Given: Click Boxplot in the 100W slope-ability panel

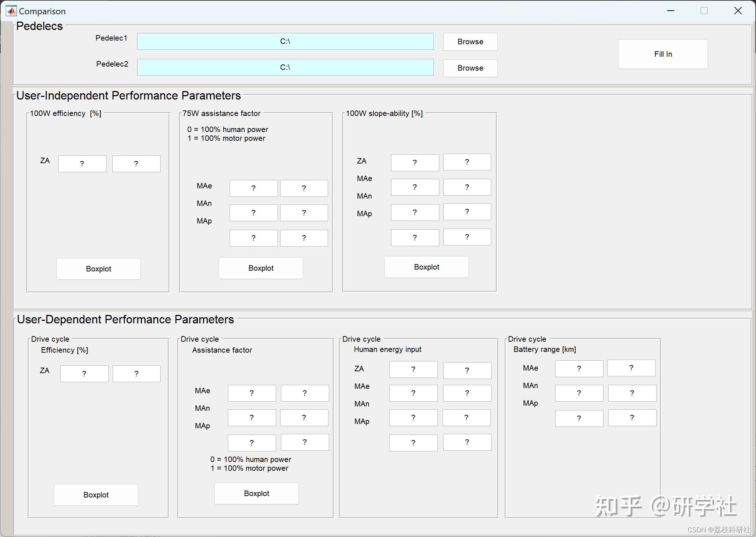Looking at the screenshot, I should [426, 267].
